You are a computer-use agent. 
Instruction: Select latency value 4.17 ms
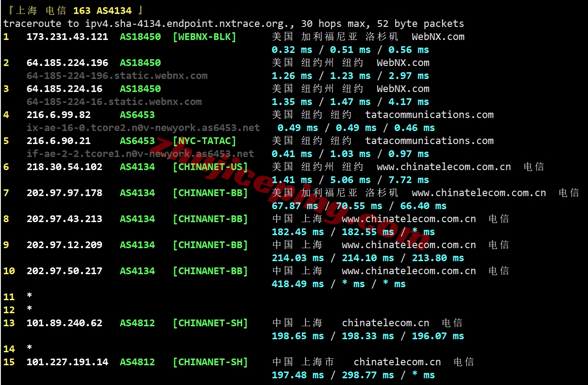[x=409, y=102]
